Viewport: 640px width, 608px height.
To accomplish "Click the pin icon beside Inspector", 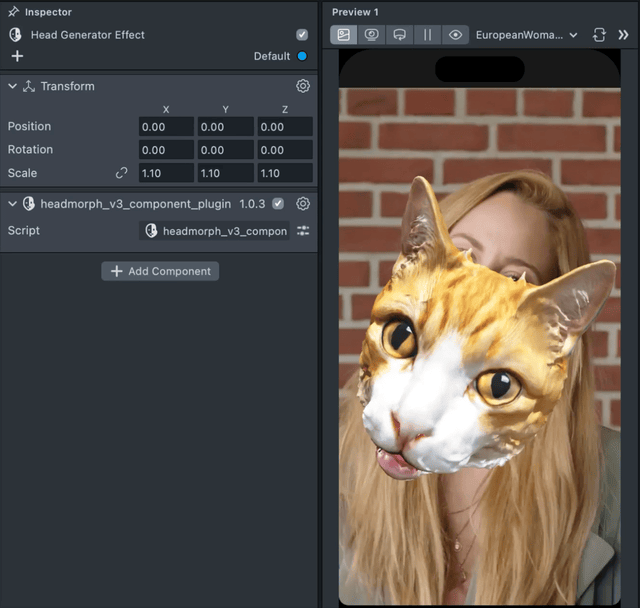I will (14, 12).
